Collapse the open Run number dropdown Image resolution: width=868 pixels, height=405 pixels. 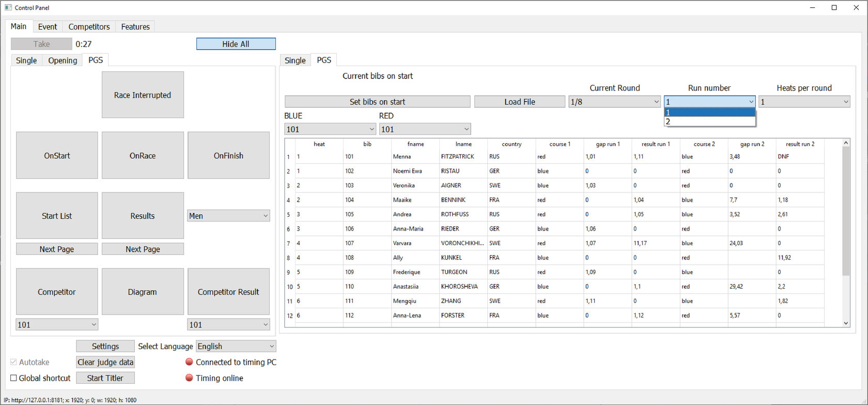[709, 102]
